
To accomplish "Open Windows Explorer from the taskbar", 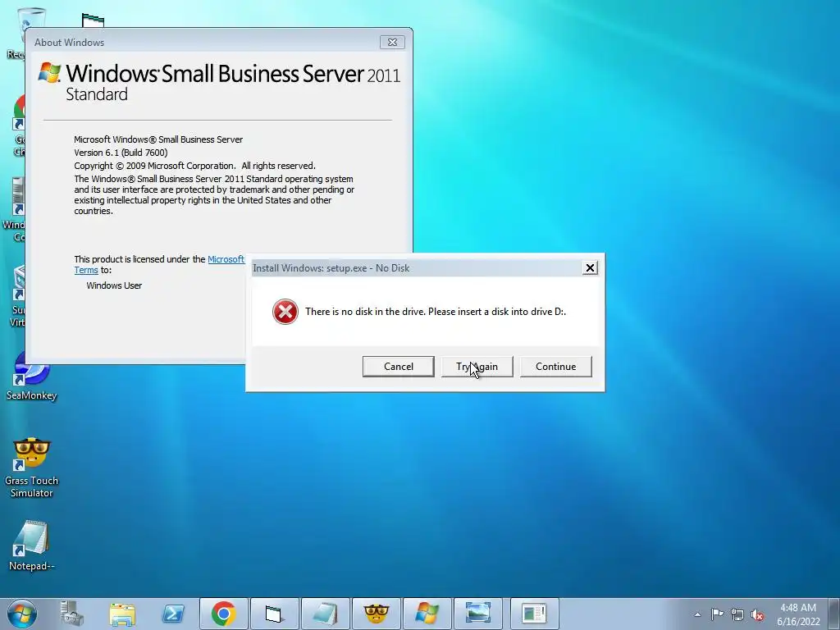I will pos(122,614).
